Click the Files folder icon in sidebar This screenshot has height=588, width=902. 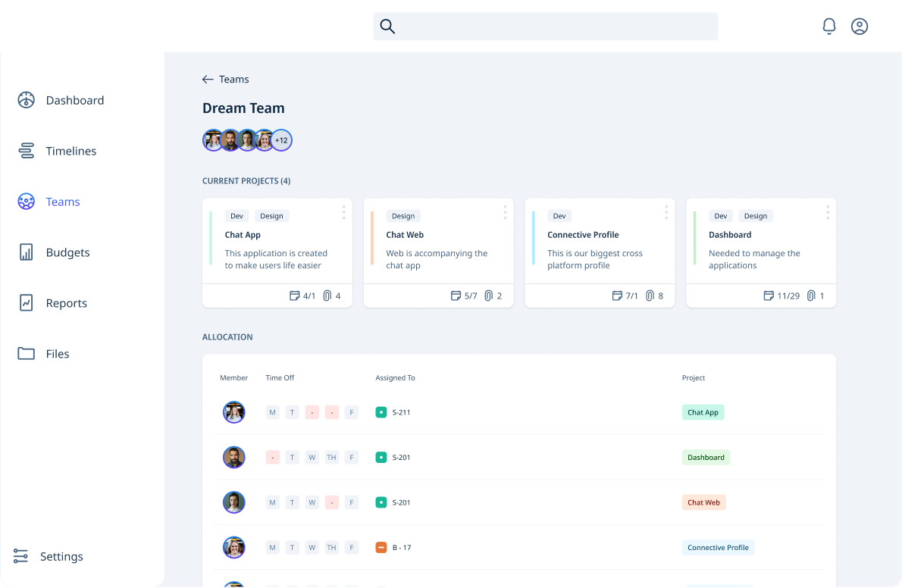(x=26, y=353)
